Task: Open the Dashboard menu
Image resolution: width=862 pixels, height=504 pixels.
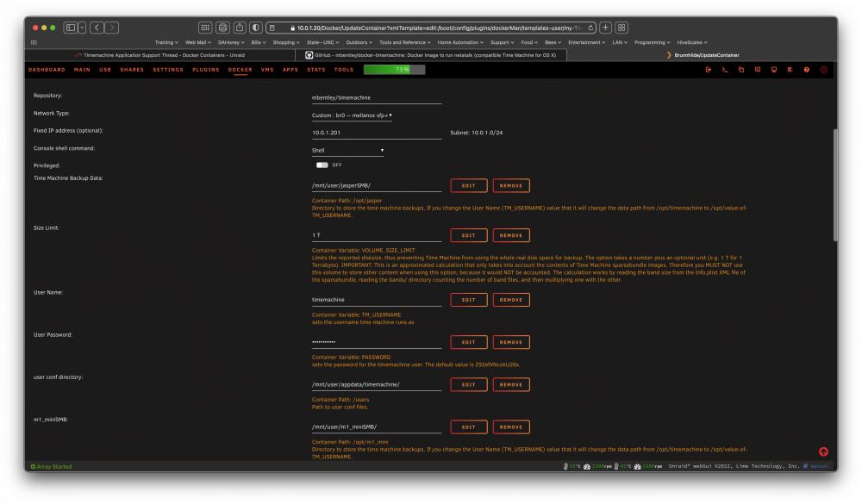Action: click(47, 70)
